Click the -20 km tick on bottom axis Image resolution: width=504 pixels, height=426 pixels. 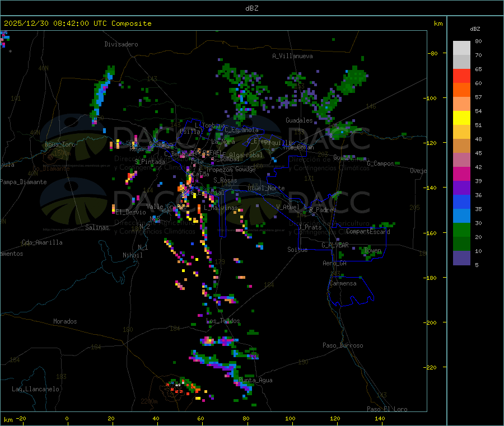tap(21, 418)
